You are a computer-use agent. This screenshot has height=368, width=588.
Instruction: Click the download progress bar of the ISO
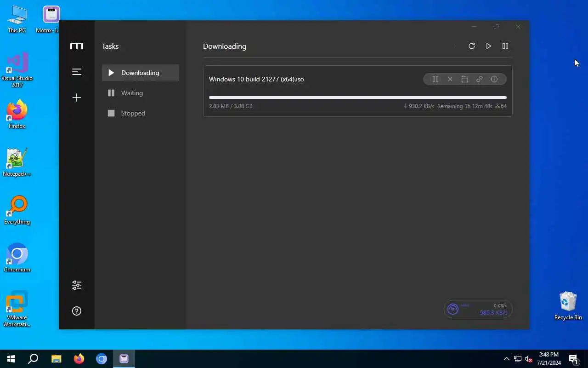pos(358,98)
